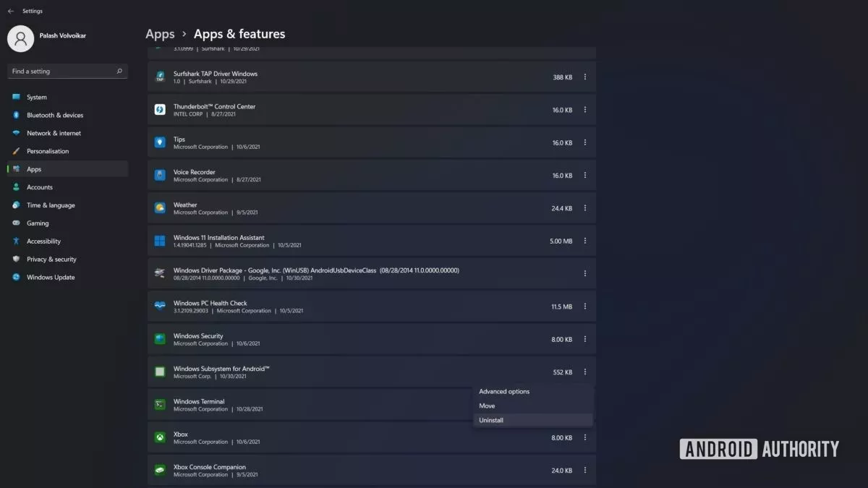Choose Uninstall in the context menu
Screen dimensions: 868x488
click(533, 420)
